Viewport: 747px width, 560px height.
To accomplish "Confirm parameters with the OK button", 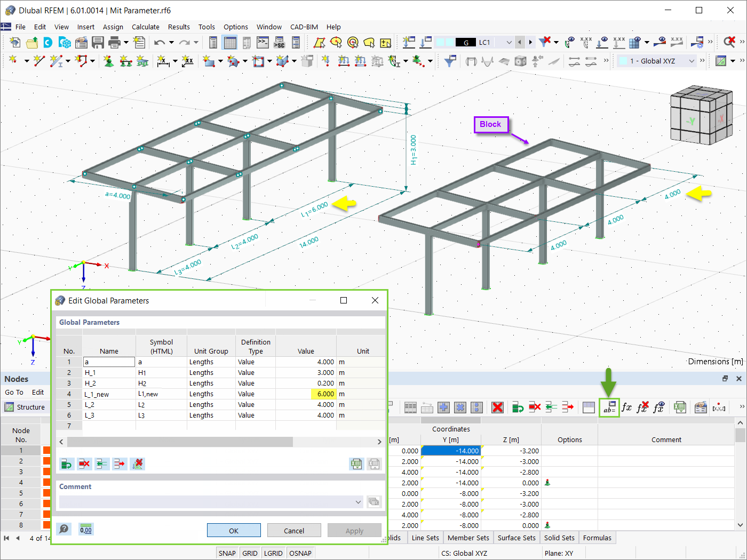I will [x=234, y=530].
